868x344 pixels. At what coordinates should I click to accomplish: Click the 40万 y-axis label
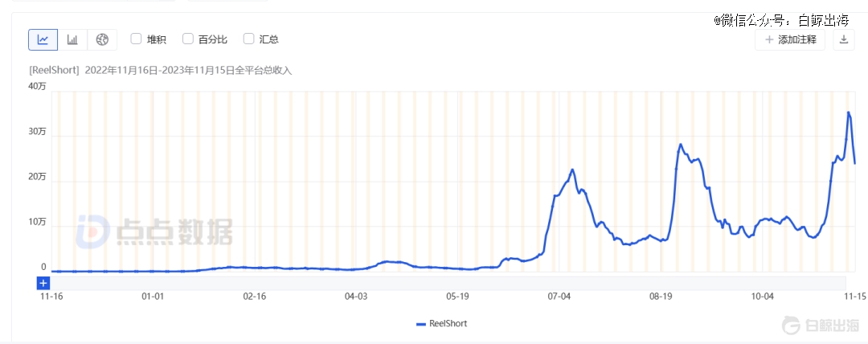[37, 86]
